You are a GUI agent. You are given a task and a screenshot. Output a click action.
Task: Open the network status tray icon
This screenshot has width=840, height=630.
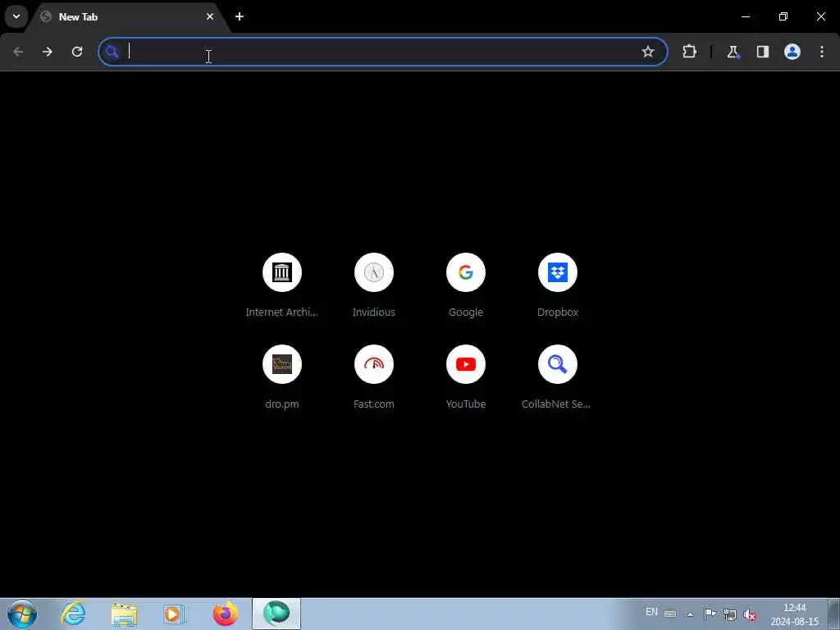[x=729, y=614]
